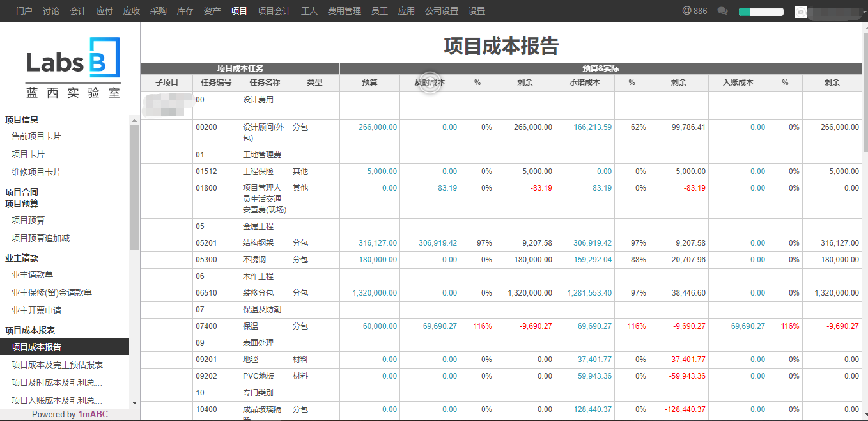Click budget amount 266,000.00 for 设计顾问

[378, 127]
